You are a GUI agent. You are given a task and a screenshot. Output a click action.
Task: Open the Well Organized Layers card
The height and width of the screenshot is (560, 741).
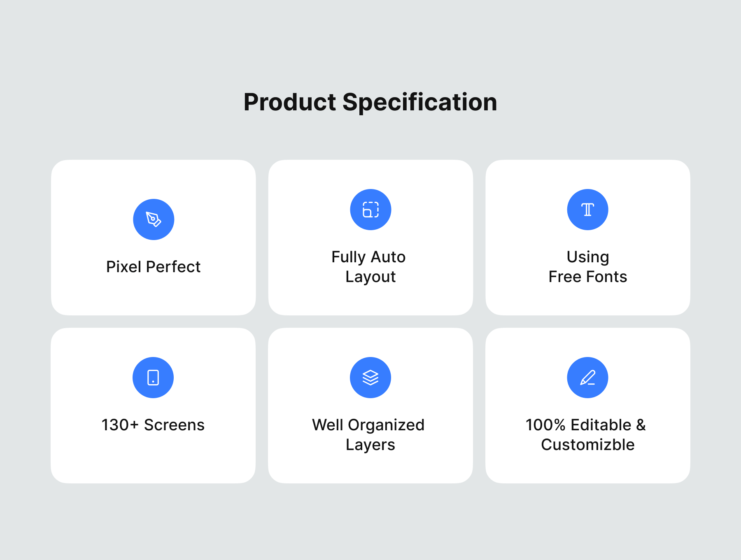(370, 406)
